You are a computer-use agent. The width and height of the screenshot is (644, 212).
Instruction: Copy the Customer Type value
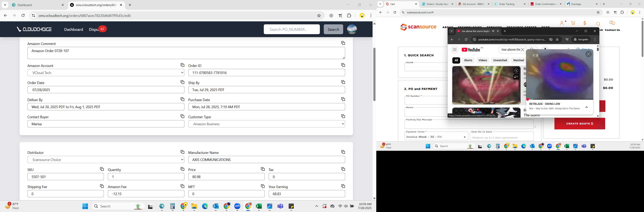[x=343, y=116]
